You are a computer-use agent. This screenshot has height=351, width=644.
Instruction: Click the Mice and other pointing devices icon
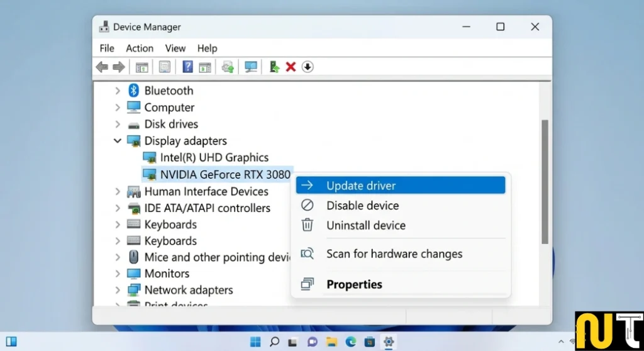point(133,257)
